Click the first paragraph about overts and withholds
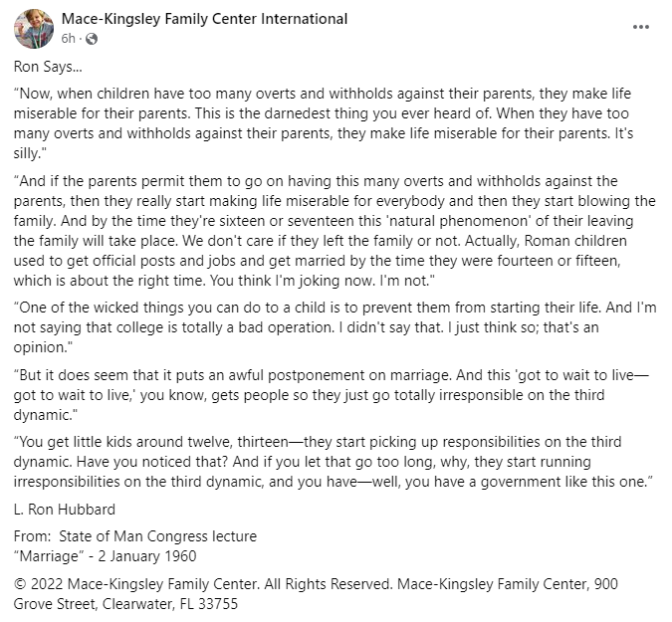Image resolution: width=672 pixels, height=622 pixels. [329, 117]
